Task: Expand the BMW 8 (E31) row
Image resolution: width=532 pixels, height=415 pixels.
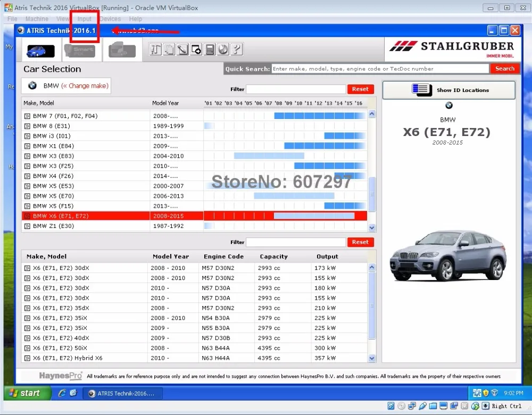Action: (x=27, y=126)
